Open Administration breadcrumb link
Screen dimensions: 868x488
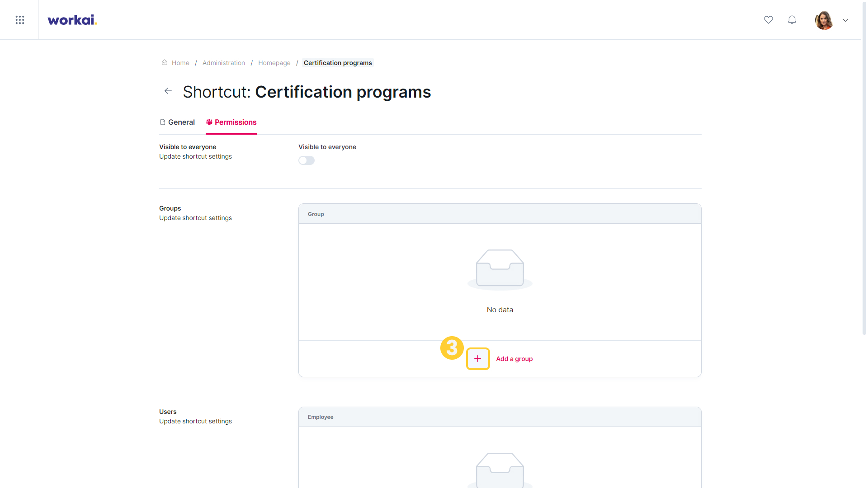[224, 63]
